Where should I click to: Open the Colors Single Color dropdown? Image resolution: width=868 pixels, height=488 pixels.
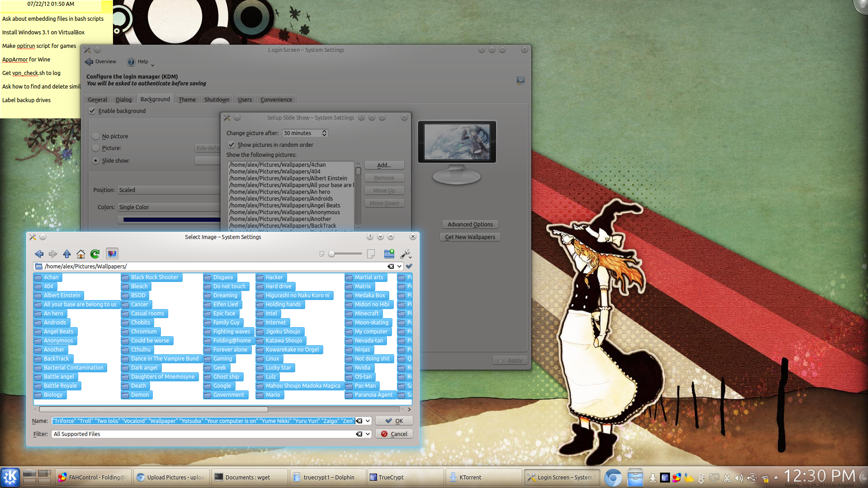pyautogui.click(x=169, y=207)
